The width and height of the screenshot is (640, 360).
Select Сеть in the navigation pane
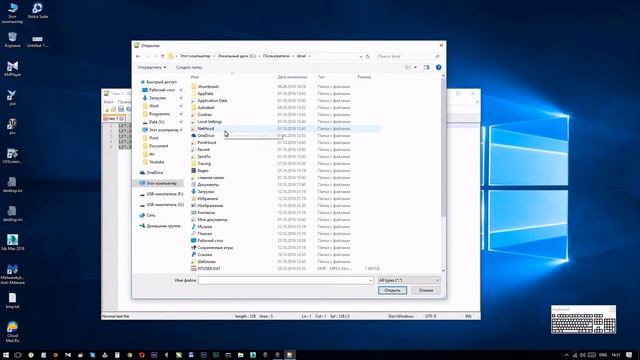coord(147,215)
